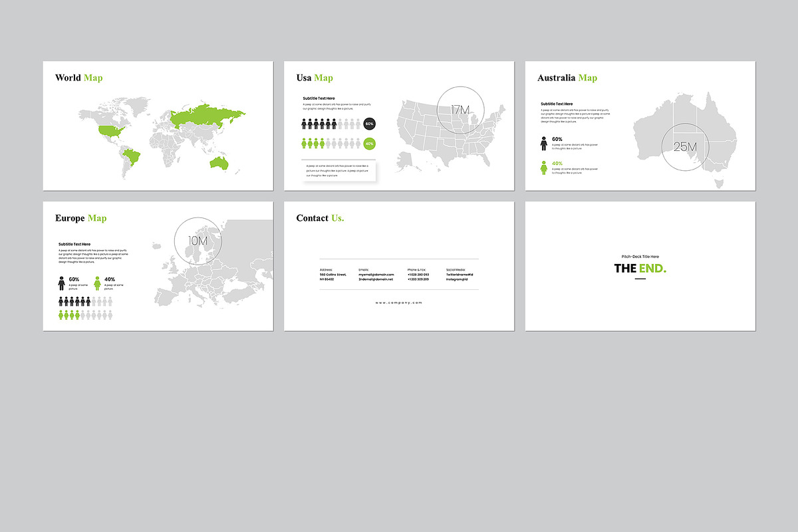This screenshot has height=532, width=798.
Task: Select the 17M circle on USA map
Action: (460, 110)
